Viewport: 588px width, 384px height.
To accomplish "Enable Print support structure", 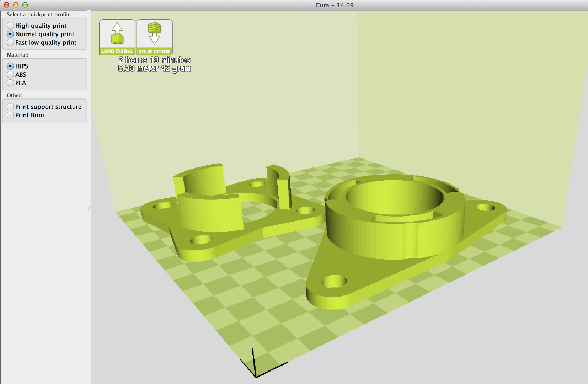I will click(x=10, y=106).
